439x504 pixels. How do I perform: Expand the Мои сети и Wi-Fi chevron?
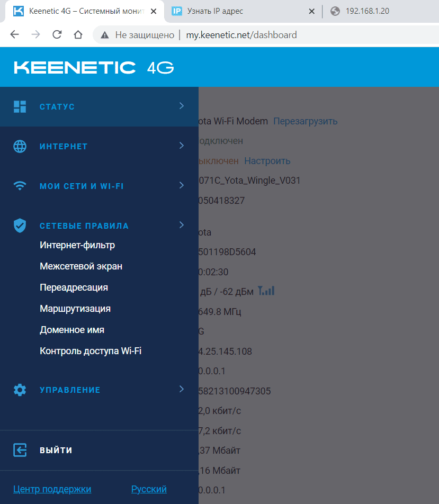pos(182,185)
